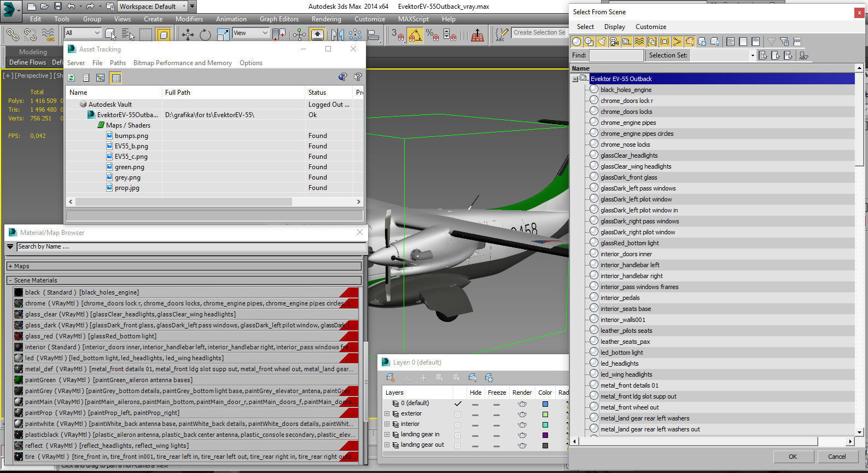Toggle Display Lights filter in Select From Scene
868x473 pixels.
(602, 42)
